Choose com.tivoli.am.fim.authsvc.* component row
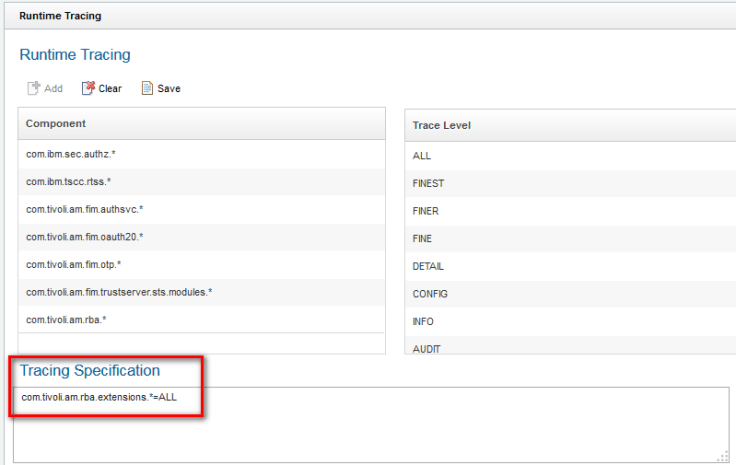Viewport: 736px width, 465px height. [x=84, y=209]
